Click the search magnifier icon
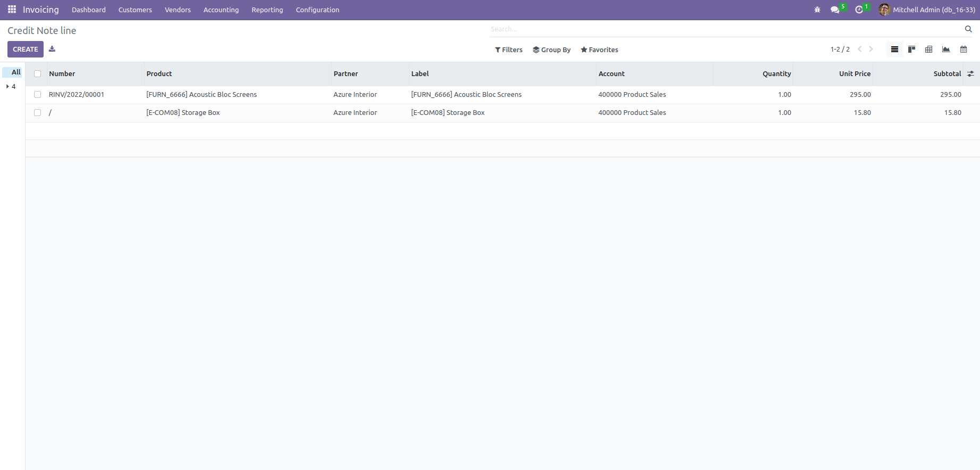980x470 pixels. click(x=968, y=29)
